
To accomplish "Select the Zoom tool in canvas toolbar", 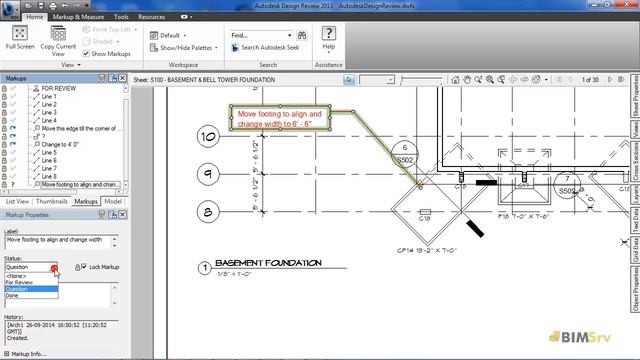I will click(x=478, y=80).
